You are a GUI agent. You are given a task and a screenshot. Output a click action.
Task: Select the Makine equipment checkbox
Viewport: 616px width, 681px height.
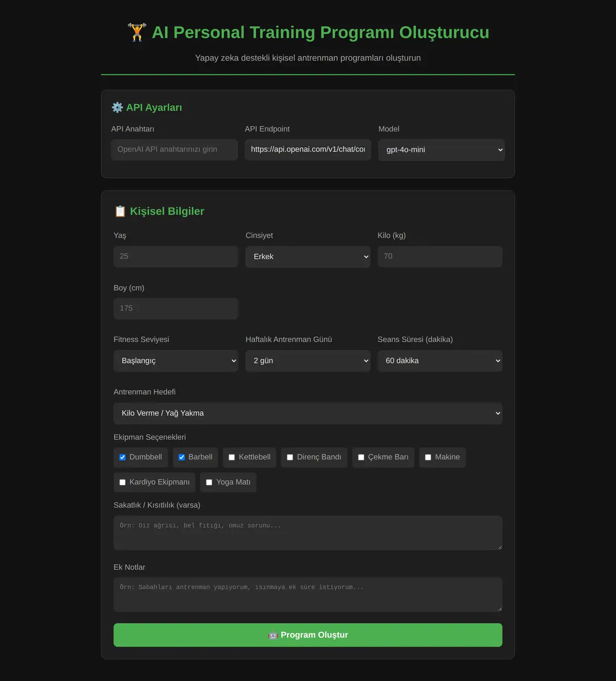coord(428,457)
